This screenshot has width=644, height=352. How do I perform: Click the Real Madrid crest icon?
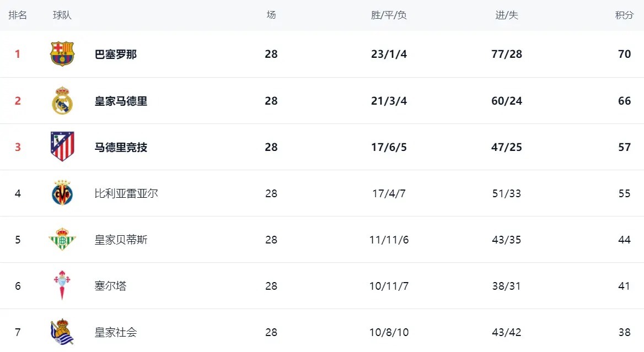pos(62,101)
